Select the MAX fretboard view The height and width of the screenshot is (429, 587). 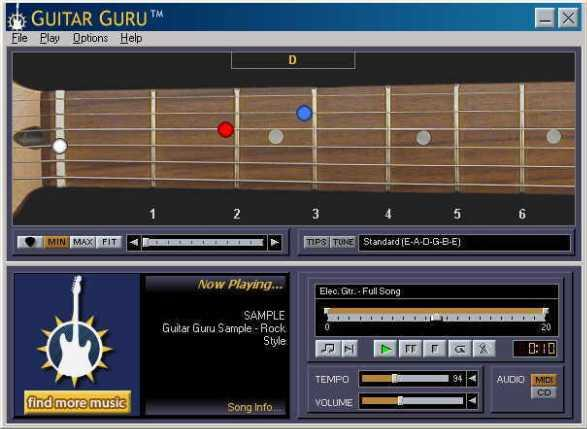point(83,242)
